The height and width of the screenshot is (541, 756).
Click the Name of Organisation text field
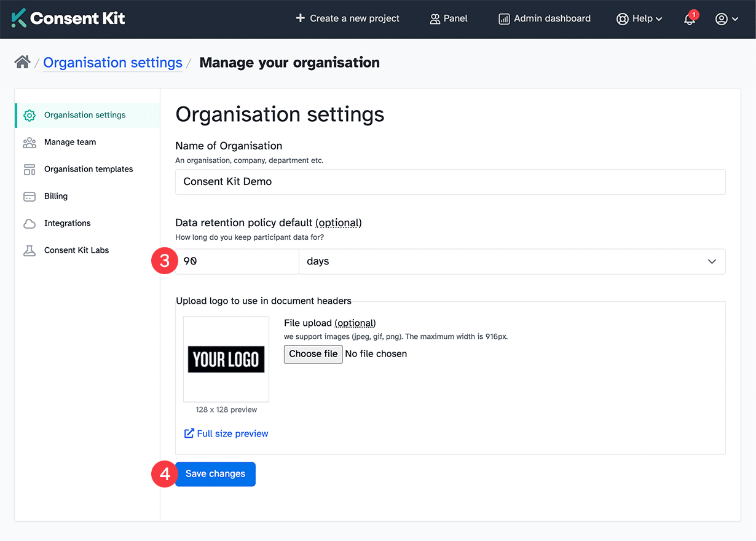coord(450,182)
